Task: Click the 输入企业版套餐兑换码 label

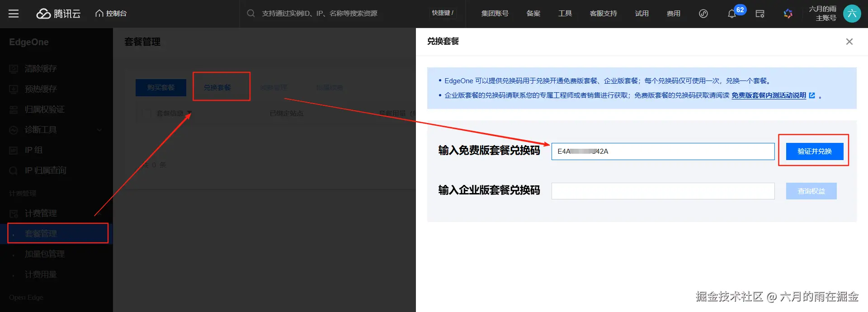Action: 489,190
